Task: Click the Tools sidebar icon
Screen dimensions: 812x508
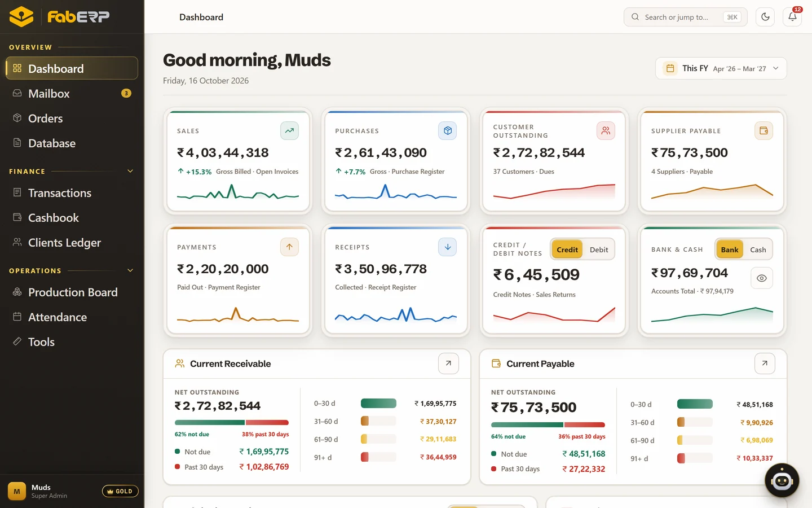Action: point(17,341)
